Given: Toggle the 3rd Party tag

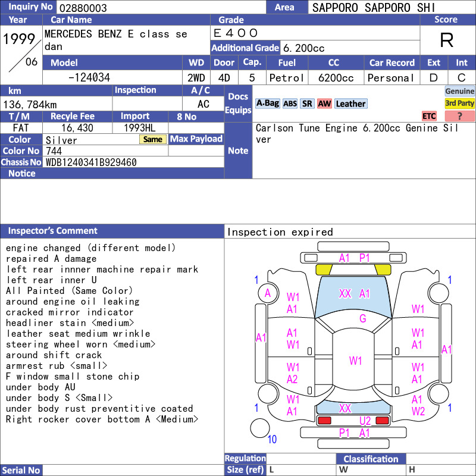Looking at the screenshot, I should (x=459, y=104).
